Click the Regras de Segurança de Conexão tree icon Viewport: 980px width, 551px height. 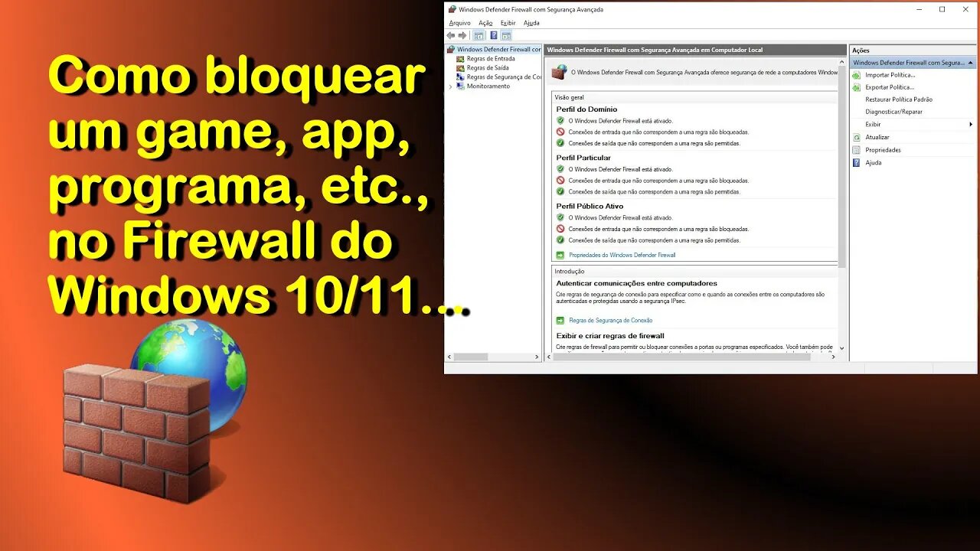click(x=460, y=77)
